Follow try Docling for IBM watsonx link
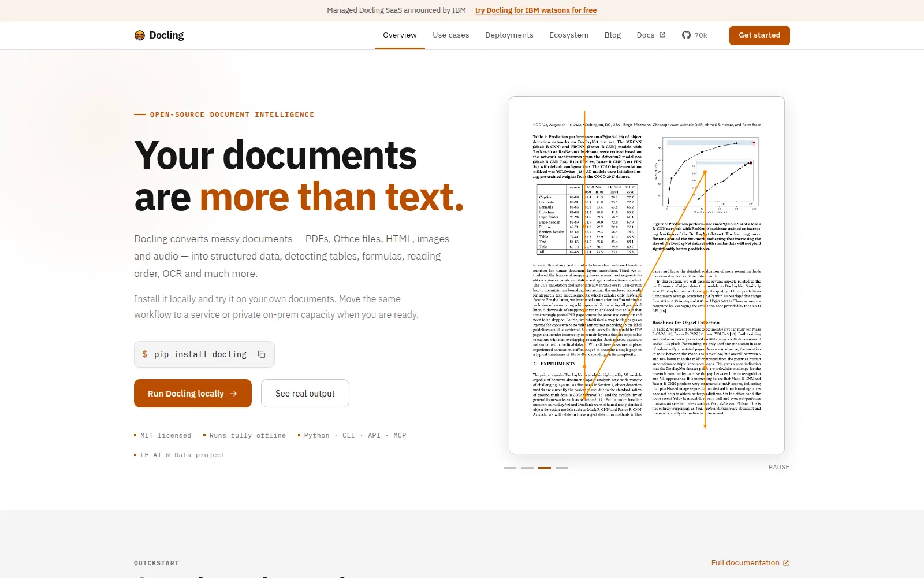 [536, 10]
